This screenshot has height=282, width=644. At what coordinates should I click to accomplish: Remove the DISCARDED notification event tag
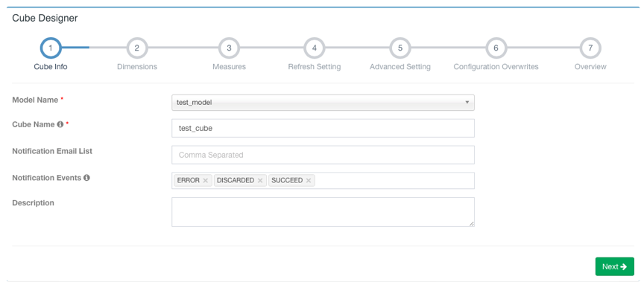pos(260,181)
